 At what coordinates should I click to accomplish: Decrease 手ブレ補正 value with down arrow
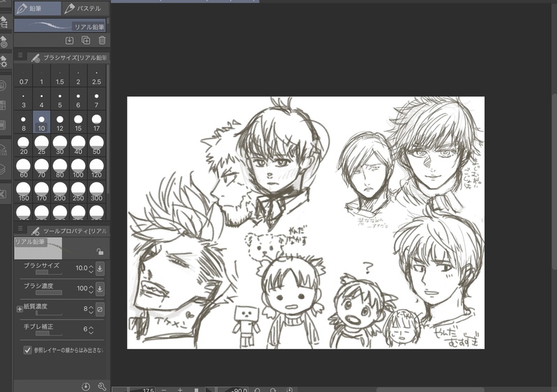(x=91, y=332)
